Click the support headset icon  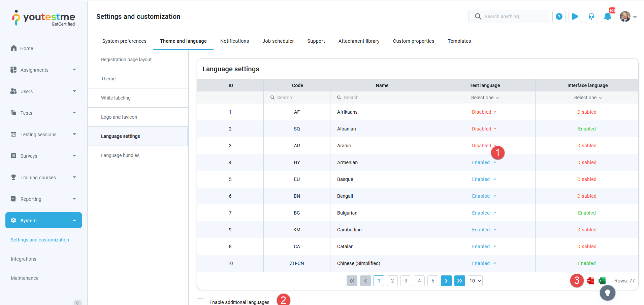tap(591, 16)
